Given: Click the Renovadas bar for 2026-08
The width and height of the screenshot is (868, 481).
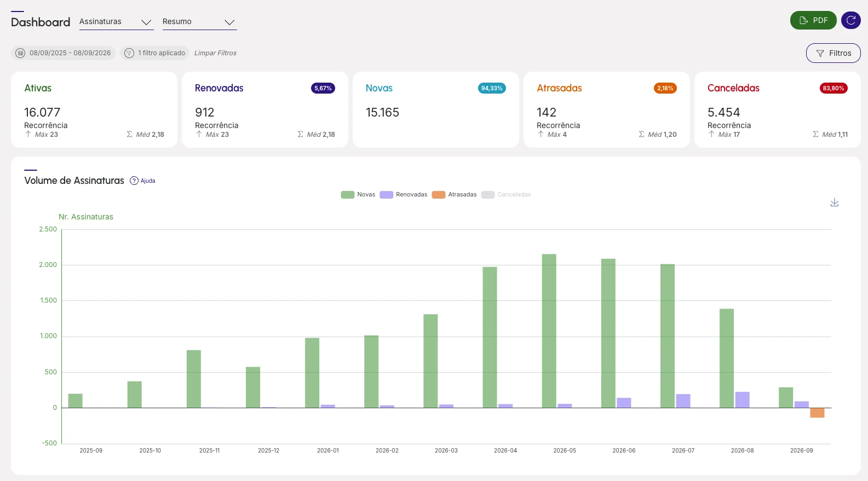Looking at the screenshot, I should pos(743,399).
